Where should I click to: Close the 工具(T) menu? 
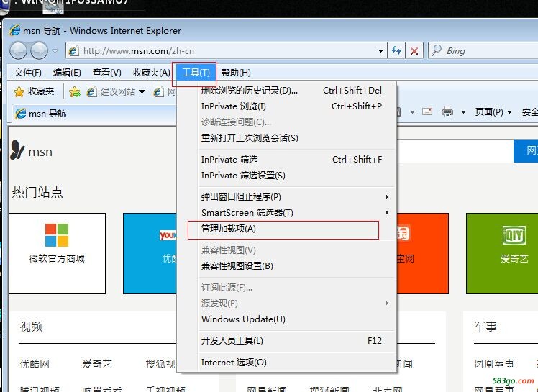196,73
